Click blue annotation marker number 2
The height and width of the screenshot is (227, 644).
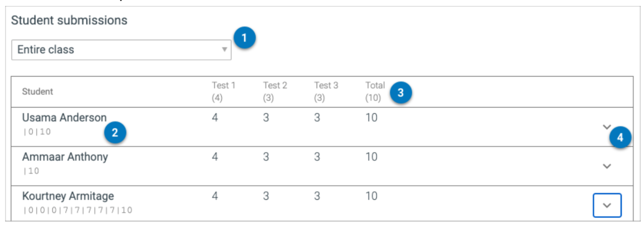tap(115, 132)
